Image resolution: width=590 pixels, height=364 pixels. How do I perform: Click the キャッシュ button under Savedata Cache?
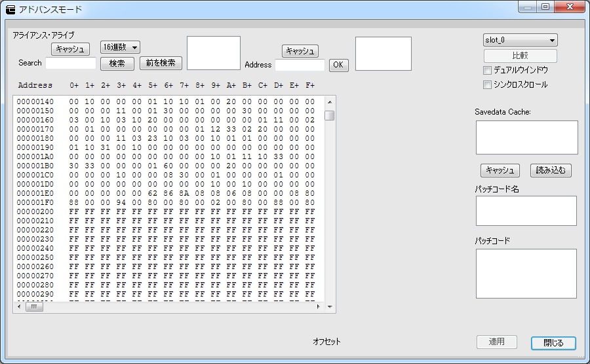pos(500,170)
